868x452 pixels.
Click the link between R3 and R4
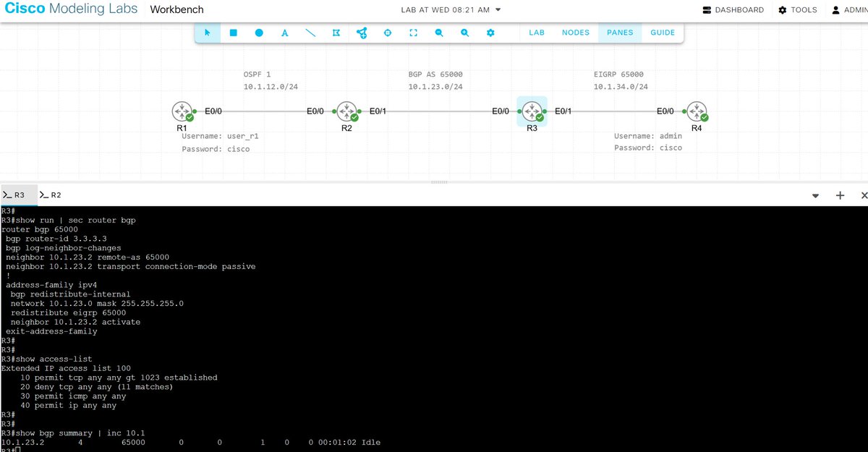click(x=614, y=111)
